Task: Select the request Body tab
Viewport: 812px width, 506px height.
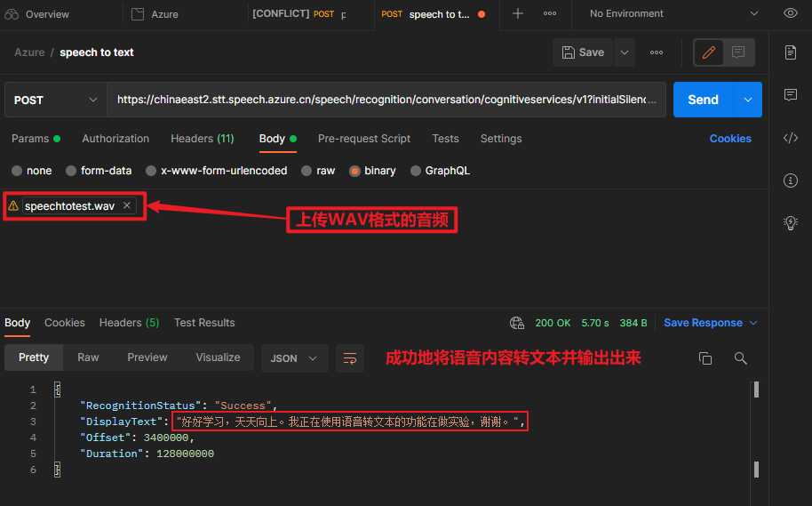Action: tap(277, 139)
